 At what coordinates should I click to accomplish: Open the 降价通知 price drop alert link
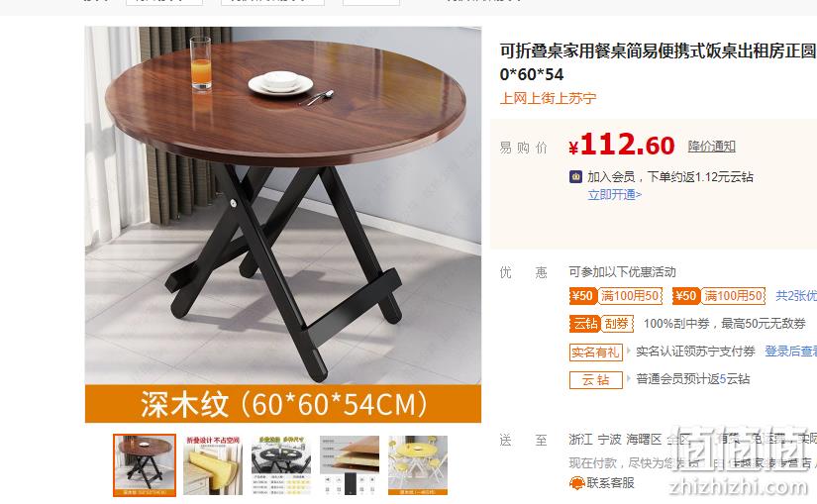click(711, 147)
